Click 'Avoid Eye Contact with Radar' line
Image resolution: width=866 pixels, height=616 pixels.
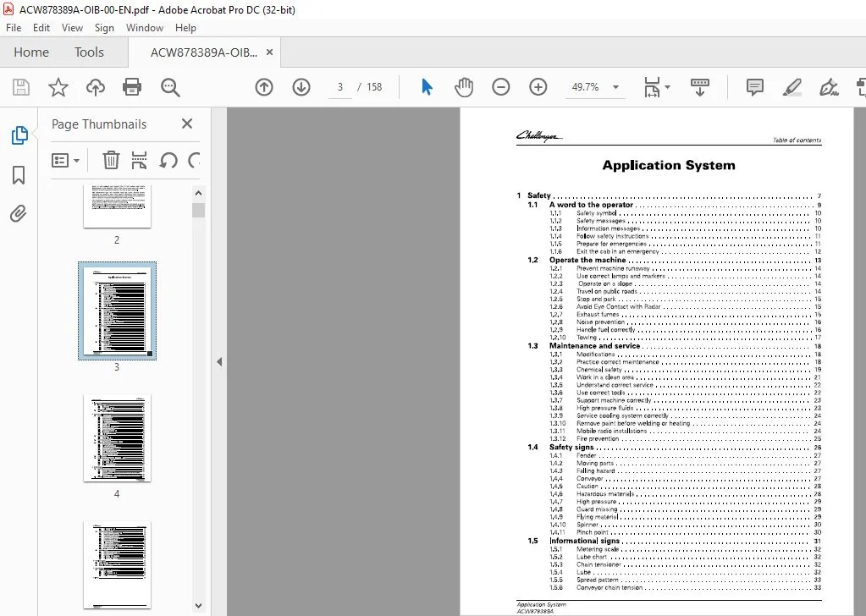(x=618, y=306)
